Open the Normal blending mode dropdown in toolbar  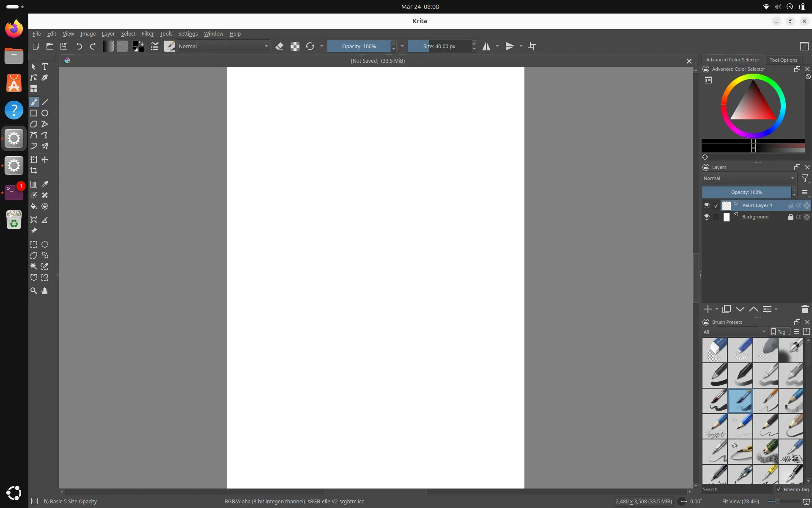pos(223,46)
